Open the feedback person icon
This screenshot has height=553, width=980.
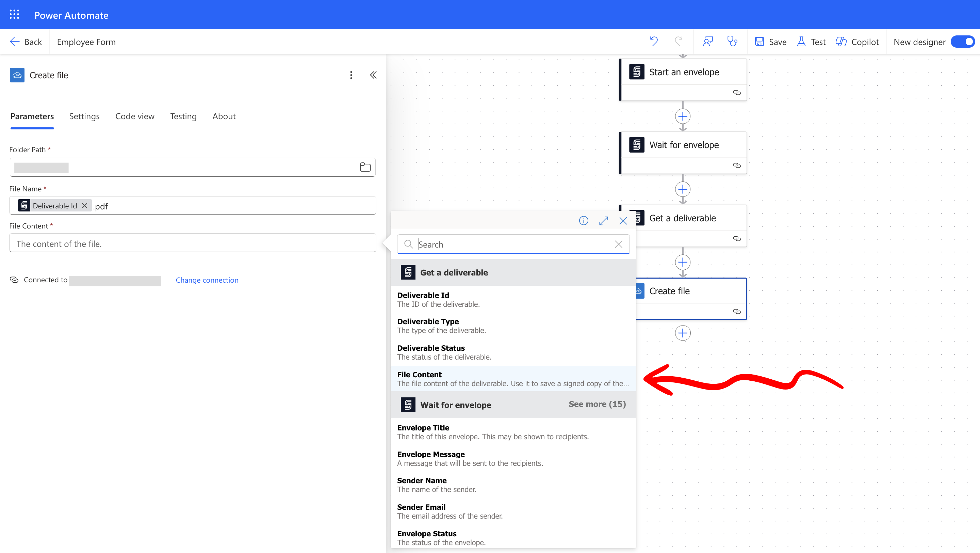click(x=708, y=42)
